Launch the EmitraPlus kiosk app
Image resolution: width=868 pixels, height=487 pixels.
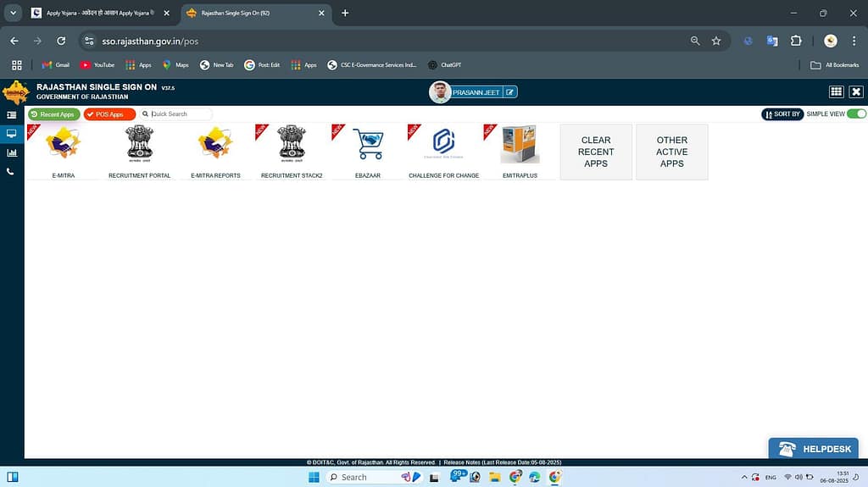click(x=520, y=145)
